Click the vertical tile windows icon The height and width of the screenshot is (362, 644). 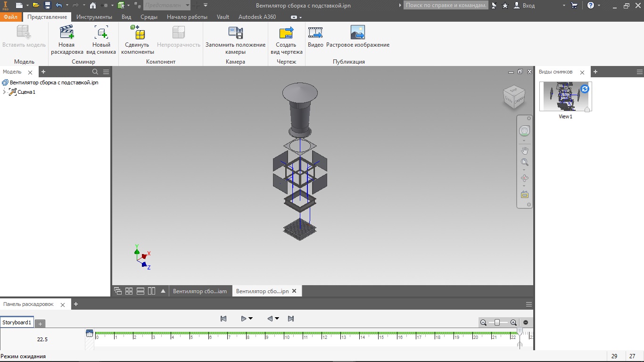tap(151, 291)
